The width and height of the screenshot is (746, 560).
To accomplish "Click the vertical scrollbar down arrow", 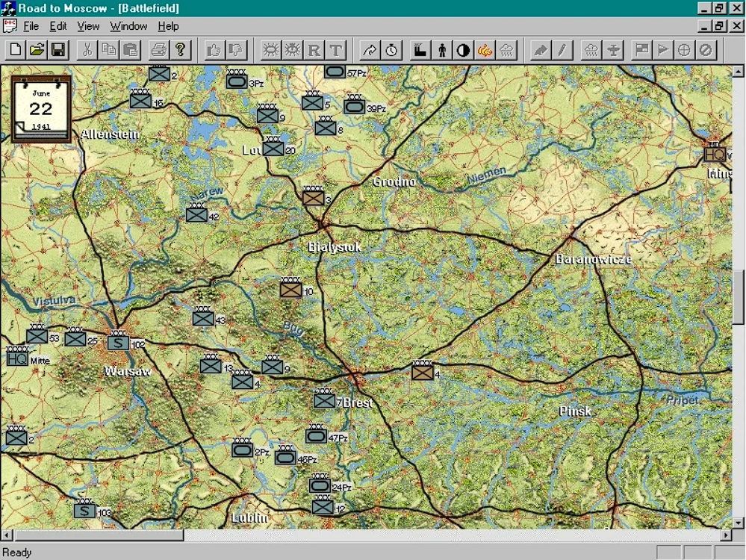I will click(738, 523).
